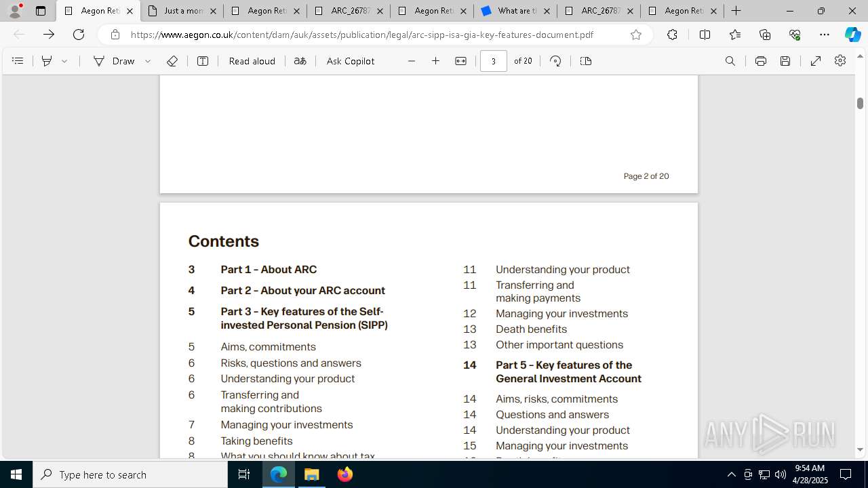Open the notification center icon
Image resolution: width=868 pixels, height=488 pixels.
846,474
